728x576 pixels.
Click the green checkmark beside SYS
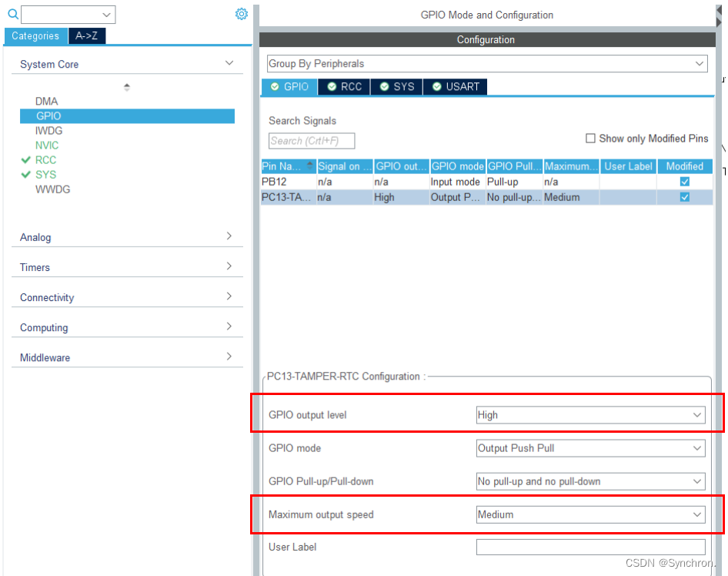tap(26, 175)
